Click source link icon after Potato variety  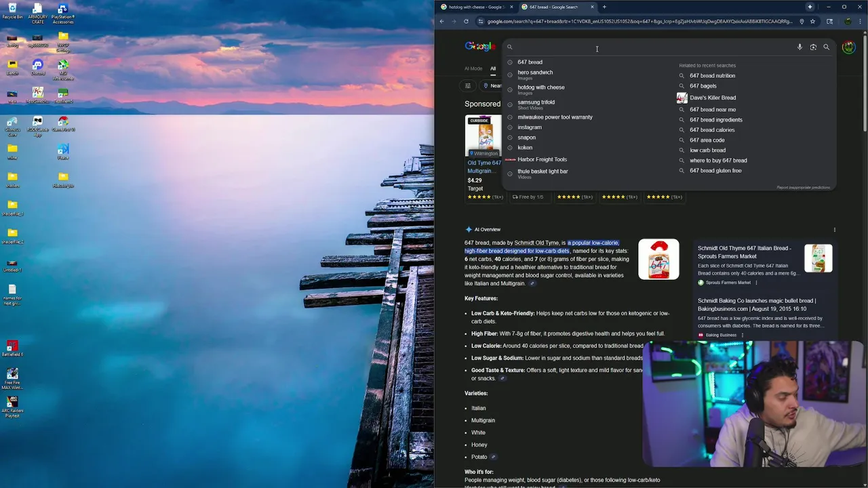tap(494, 457)
